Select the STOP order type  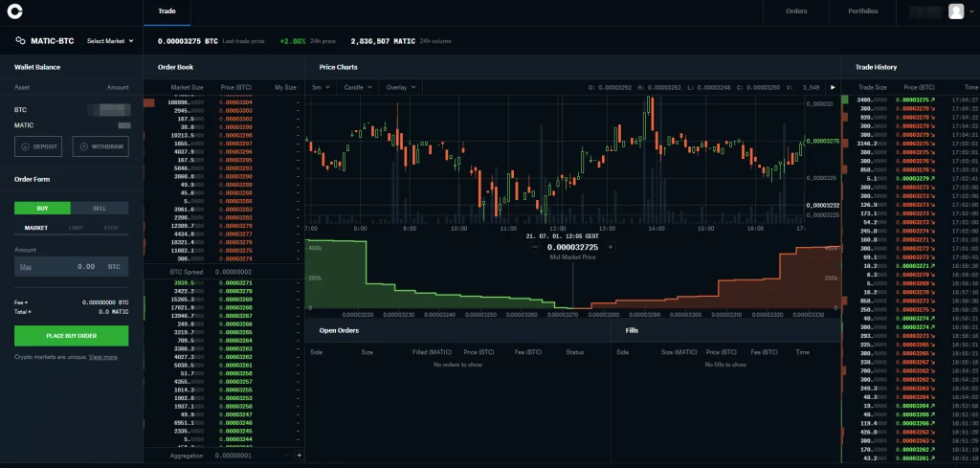coord(111,228)
